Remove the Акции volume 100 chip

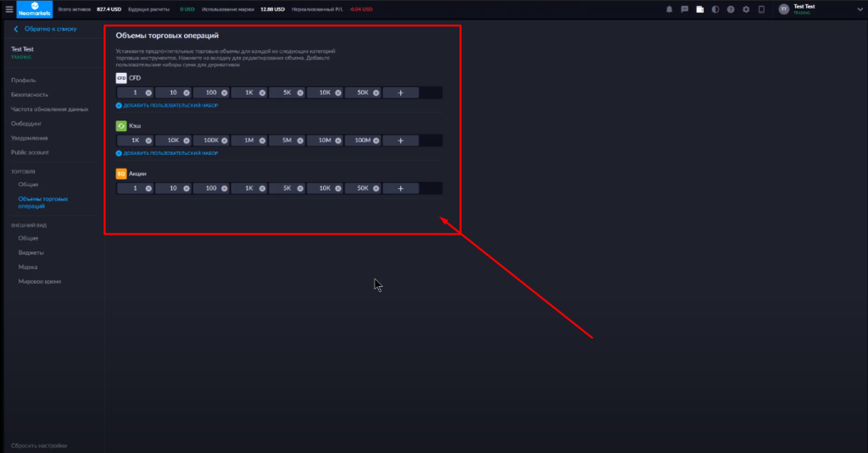224,189
